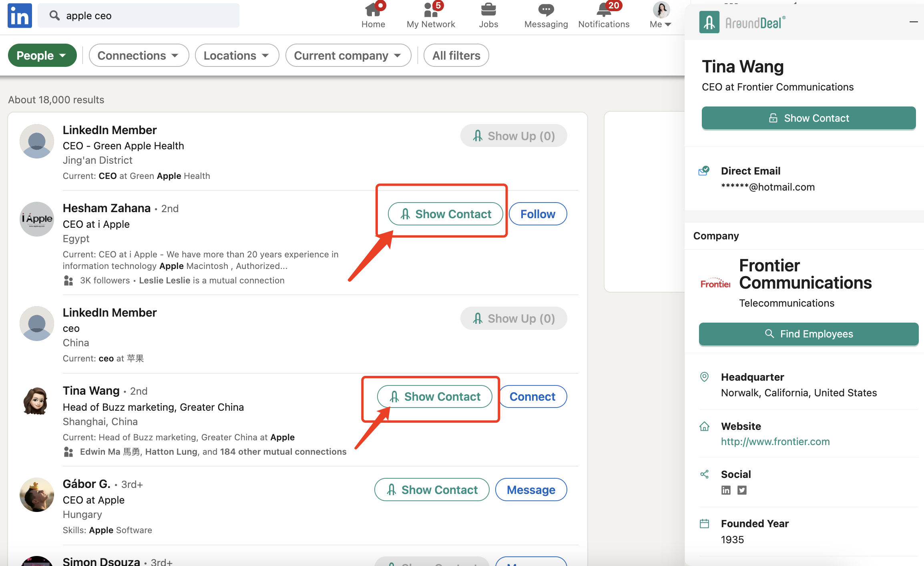924x566 pixels.
Task: Open All filters panel
Action: [456, 55]
